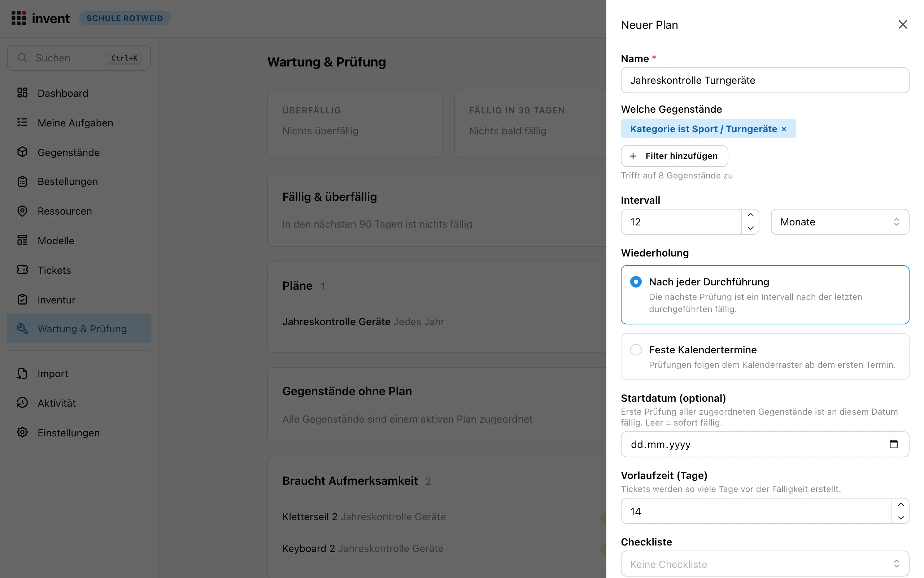Open Einstellungen page
The width and height of the screenshot is (924, 578).
[x=79, y=433]
